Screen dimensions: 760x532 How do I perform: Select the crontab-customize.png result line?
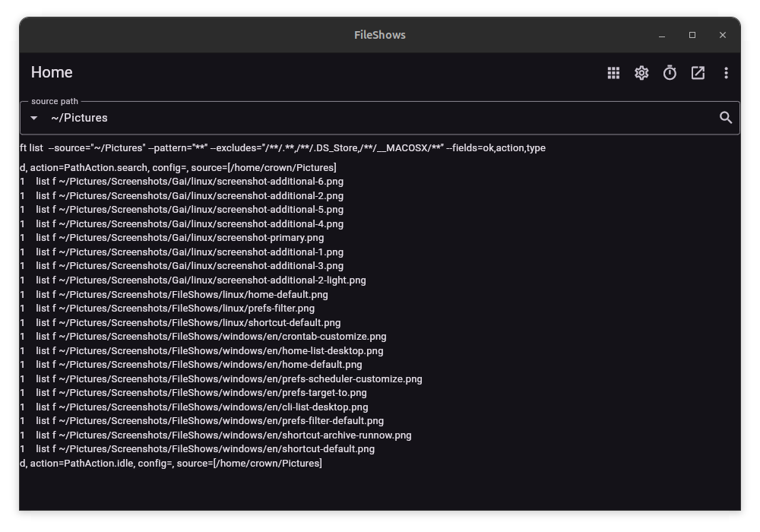coord(209,336)
